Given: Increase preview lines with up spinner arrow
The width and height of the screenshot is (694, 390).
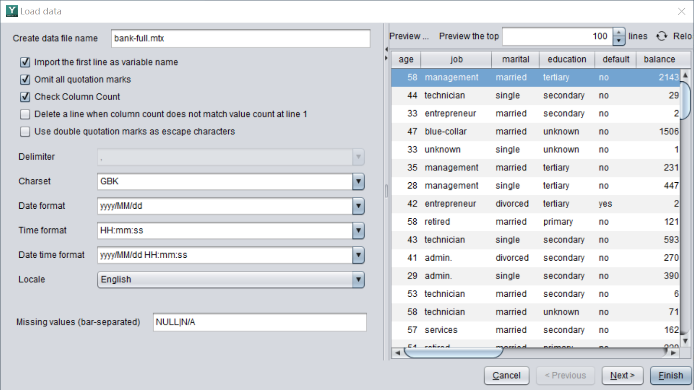Looking at the screenshot, I should tap(619, 32).
